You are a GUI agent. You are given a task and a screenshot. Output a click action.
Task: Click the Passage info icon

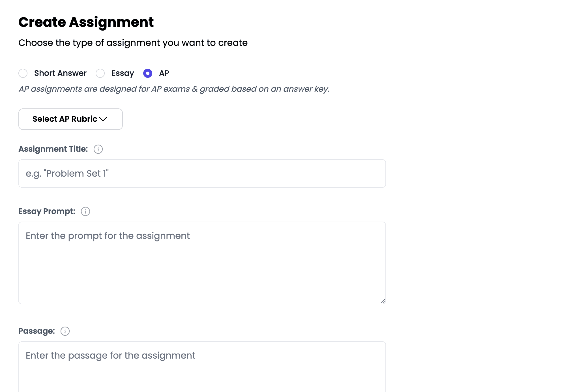point(65,331)
